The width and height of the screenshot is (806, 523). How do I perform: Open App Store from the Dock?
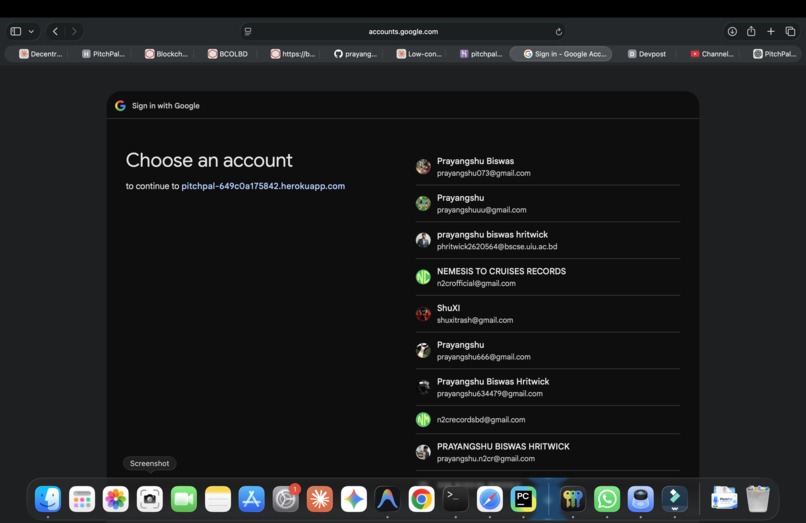pyautogui.click(x=251, y=499)
